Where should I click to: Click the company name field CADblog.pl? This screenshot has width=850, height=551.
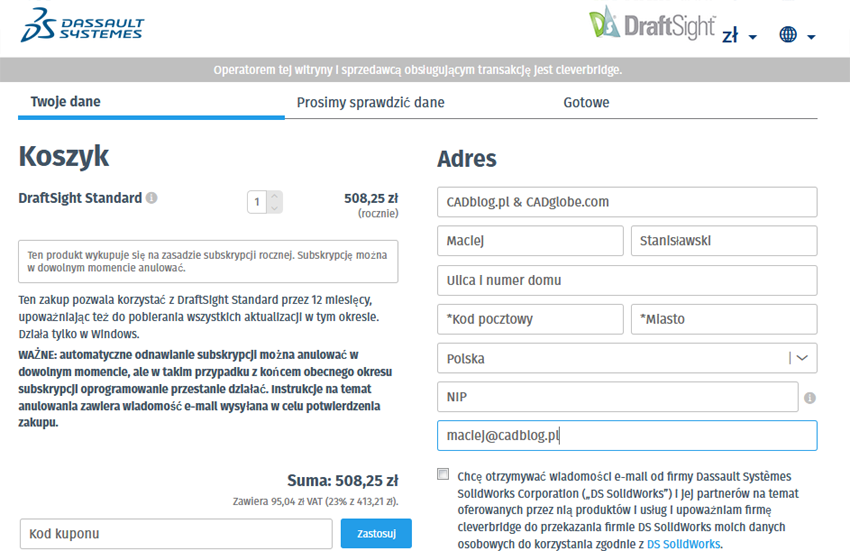pyautogui.click(x=627, y=202)
